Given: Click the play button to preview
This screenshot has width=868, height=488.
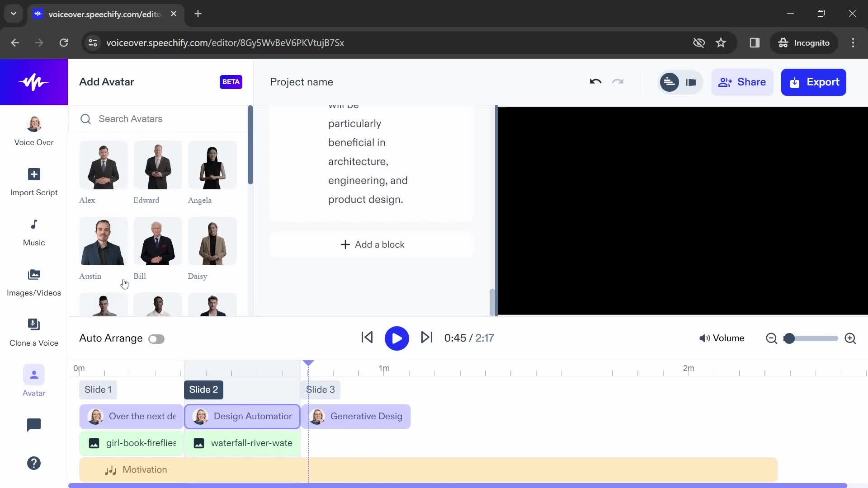Looking at the screenshot, I should (396, 338).
